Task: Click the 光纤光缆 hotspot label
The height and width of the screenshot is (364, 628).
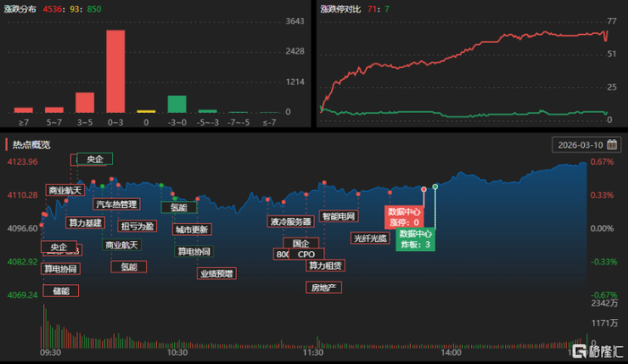Action: tap(371, 238)
